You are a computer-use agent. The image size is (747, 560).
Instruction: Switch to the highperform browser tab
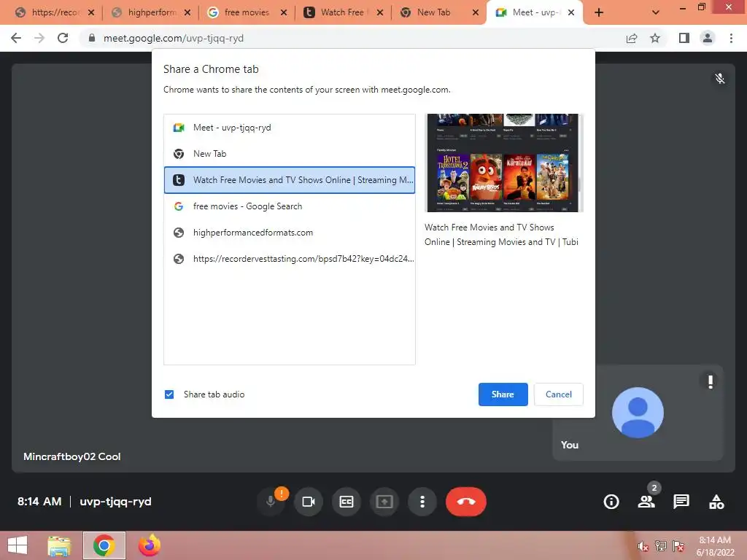click(152, 12)
